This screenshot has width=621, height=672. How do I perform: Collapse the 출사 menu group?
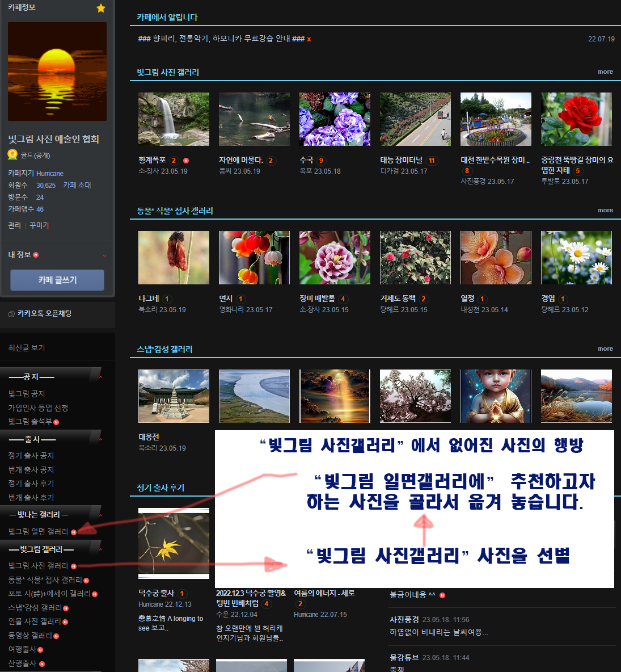100,440
